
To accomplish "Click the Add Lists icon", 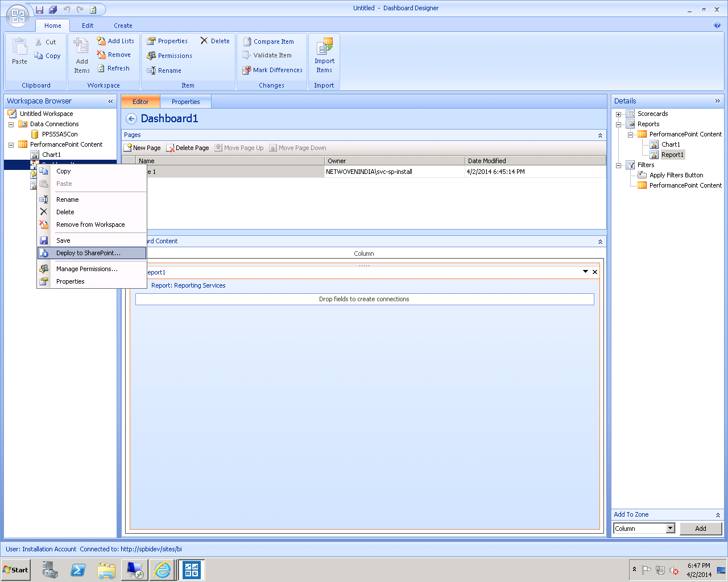I will [100, 40].
